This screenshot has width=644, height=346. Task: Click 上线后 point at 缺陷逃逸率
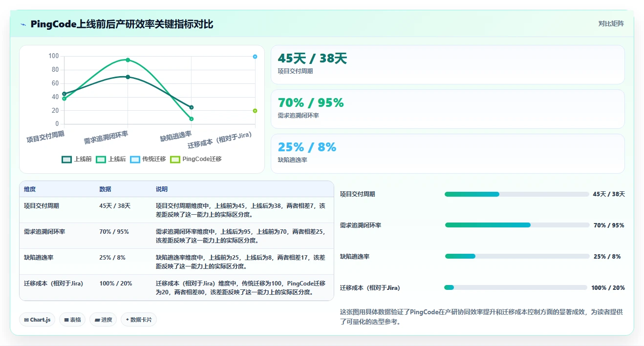pyautogui.click(x=192, y=119)
